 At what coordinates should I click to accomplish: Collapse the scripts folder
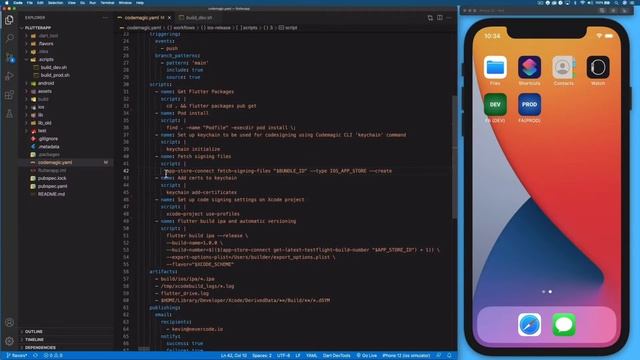click(46, 60)
